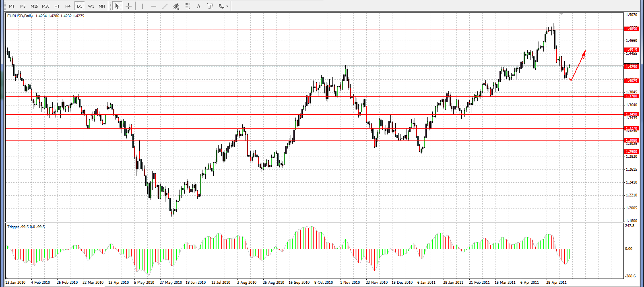Click the H1 hourly timeframe button

point(57,6)
